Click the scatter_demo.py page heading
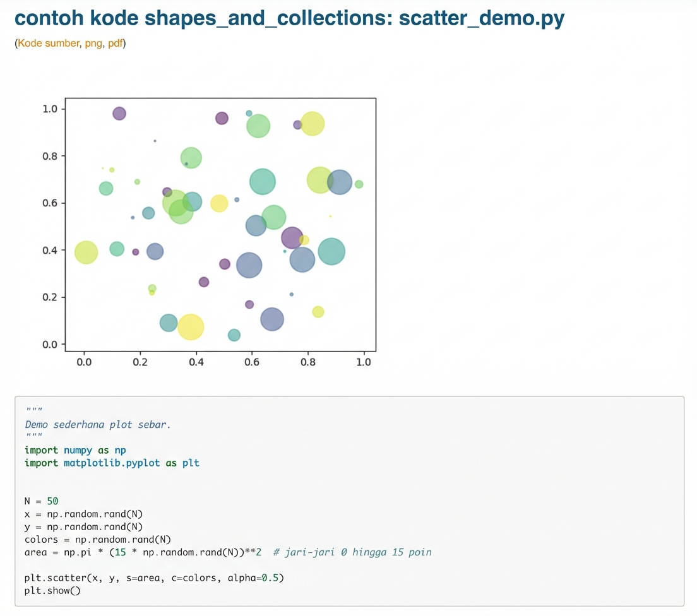This screenshot has height=616, width=697. click(289, 18)
